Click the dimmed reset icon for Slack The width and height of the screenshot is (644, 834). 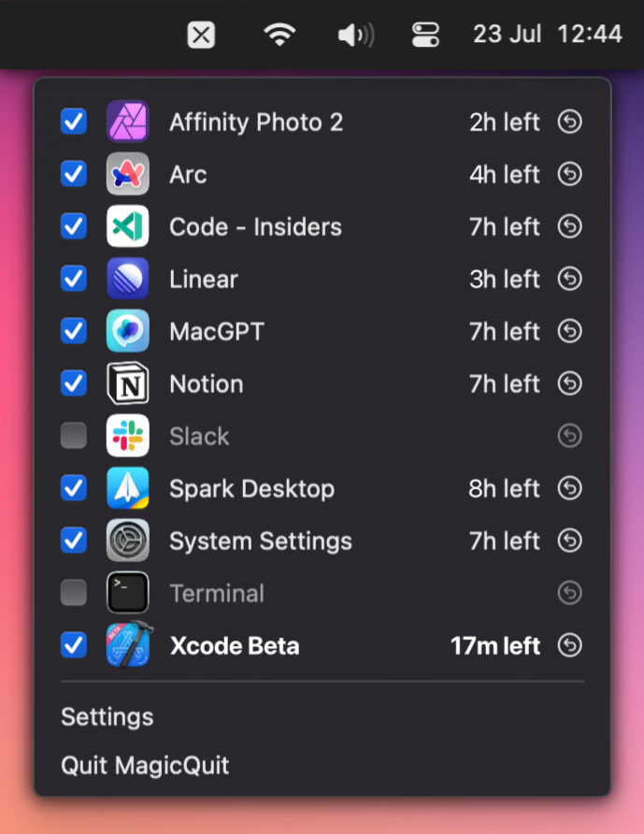pyautogui.click(x=569, y=436)
